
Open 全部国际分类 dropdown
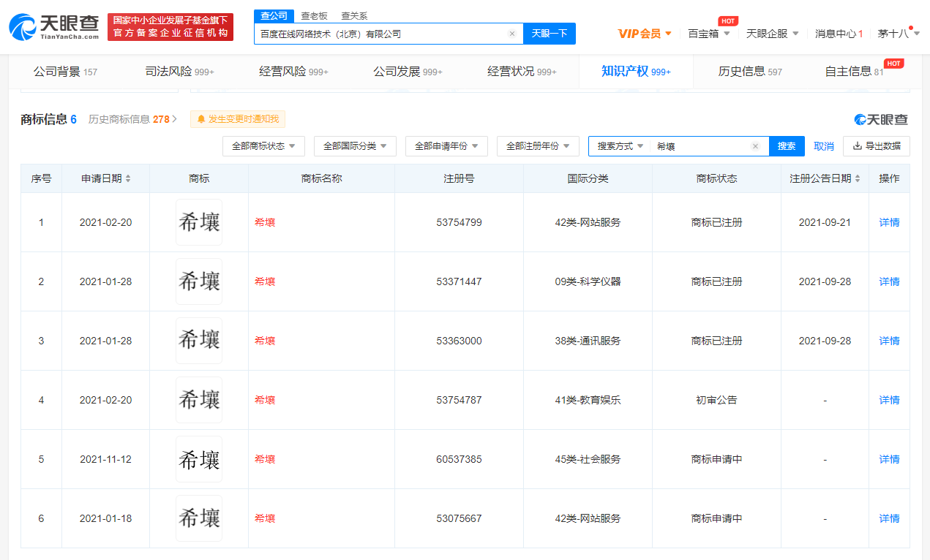355,146
